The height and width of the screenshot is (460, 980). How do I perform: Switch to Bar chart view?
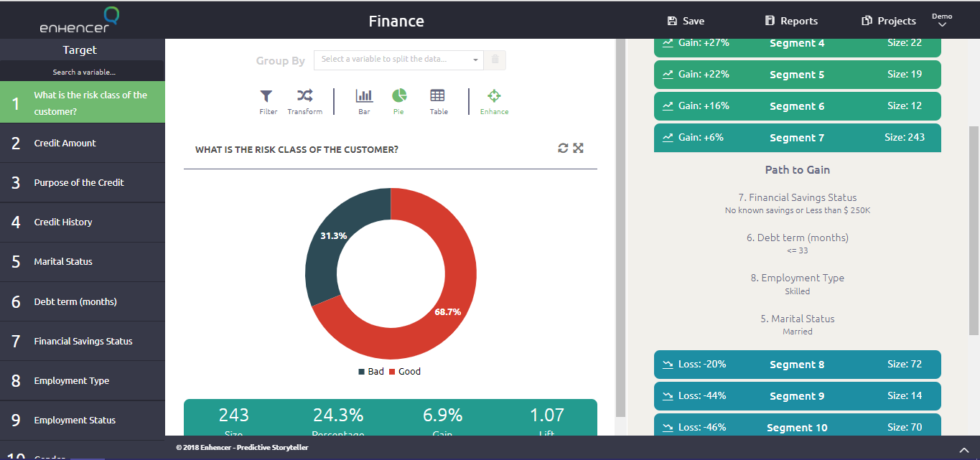point(364,95)
